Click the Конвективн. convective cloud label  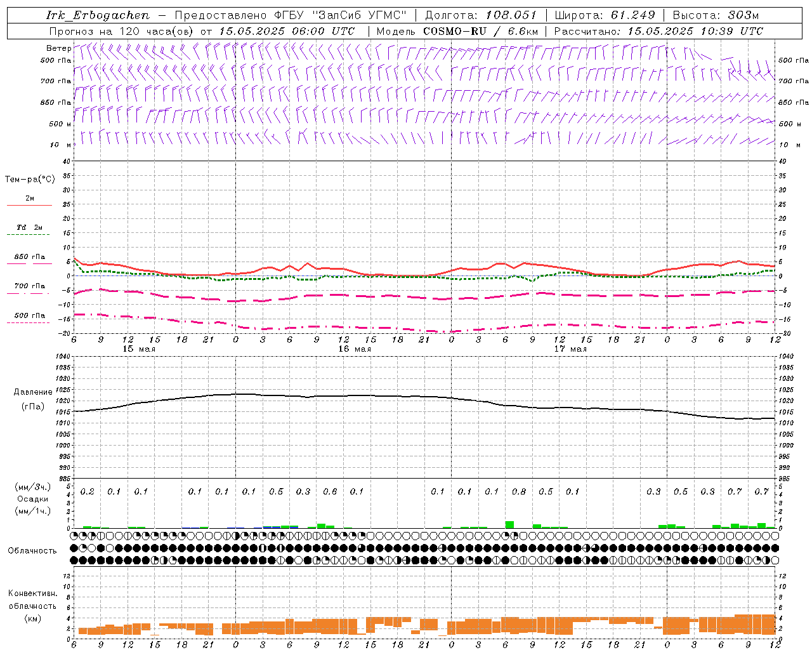[32, 594]
